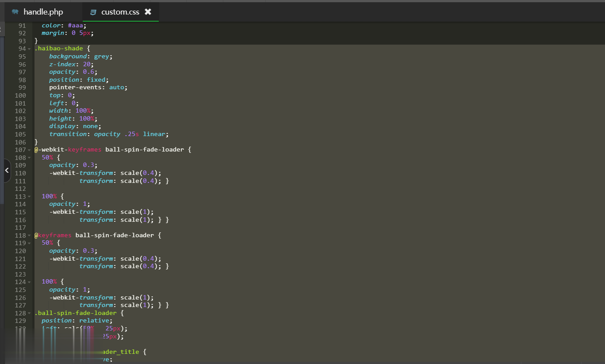605x364 pixels.
Task: Select the custom.css tab label
Action: [120, 12]
